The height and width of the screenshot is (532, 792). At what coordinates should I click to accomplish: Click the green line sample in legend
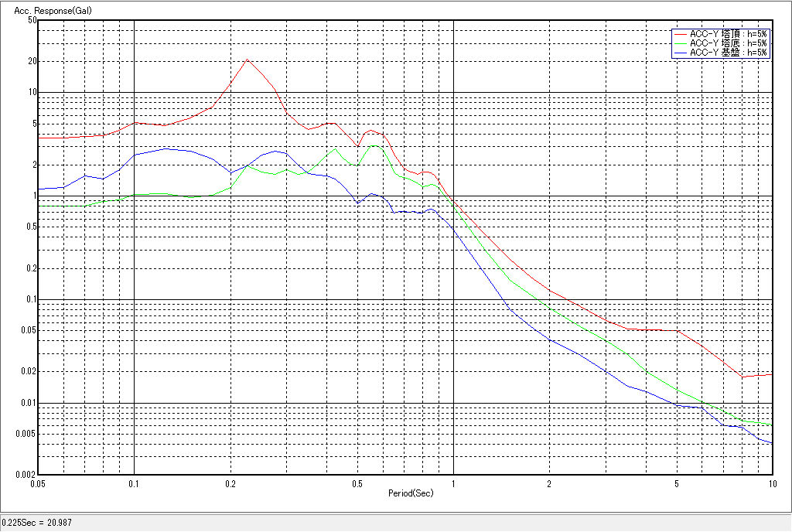(680, 43)
